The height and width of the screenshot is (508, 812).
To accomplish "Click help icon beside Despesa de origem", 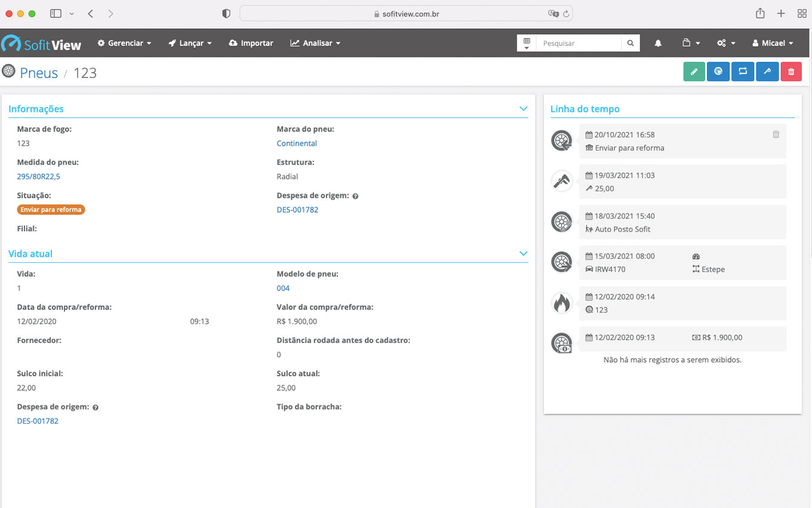I will pyautogui.click(x=355, y=196).
